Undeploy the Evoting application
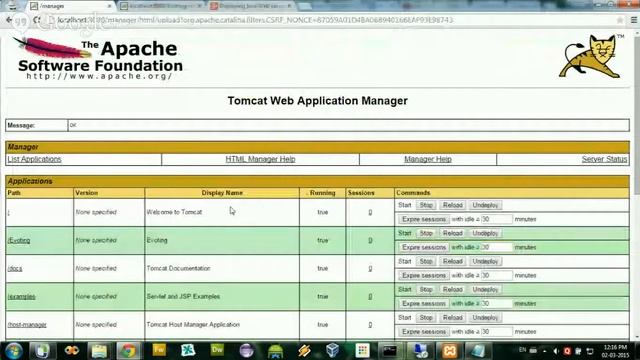 point(485,233)
